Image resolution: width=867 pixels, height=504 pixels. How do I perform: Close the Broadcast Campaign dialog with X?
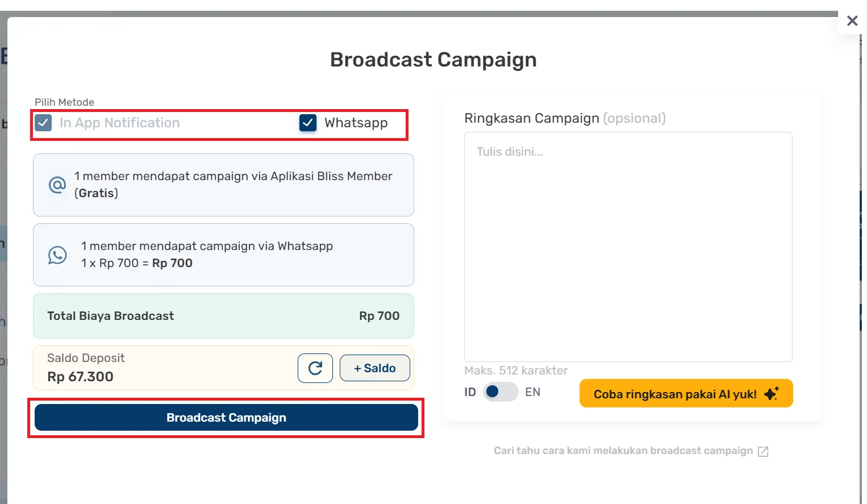(852, 21)
